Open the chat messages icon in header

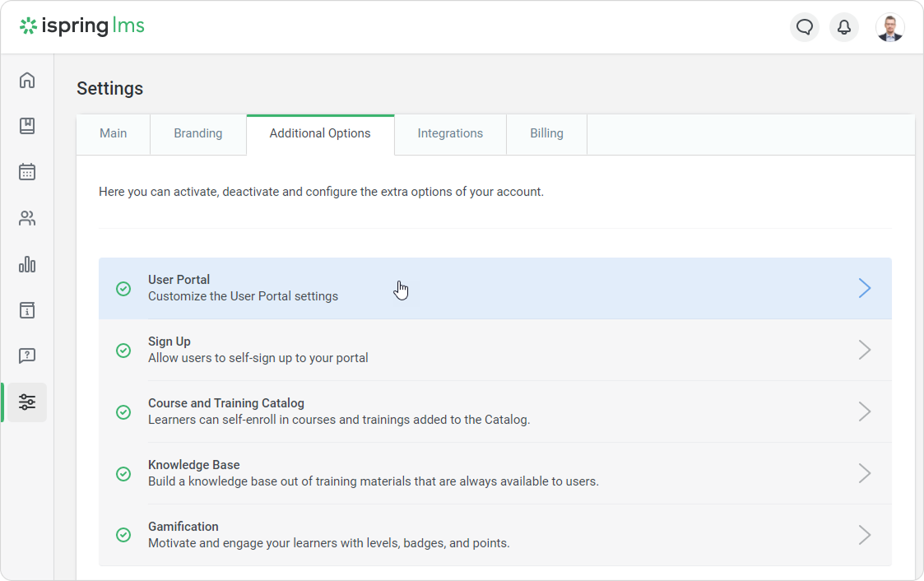804,27
